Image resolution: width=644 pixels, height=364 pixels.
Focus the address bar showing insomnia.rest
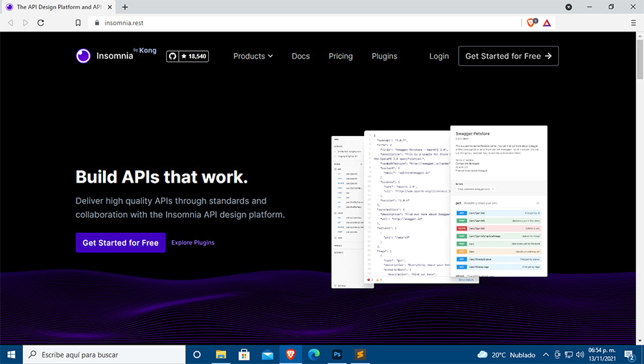pos(286,23)
